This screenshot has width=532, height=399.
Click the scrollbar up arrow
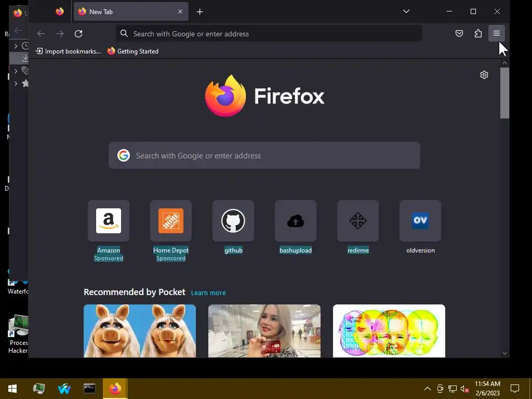click(504, 63)
